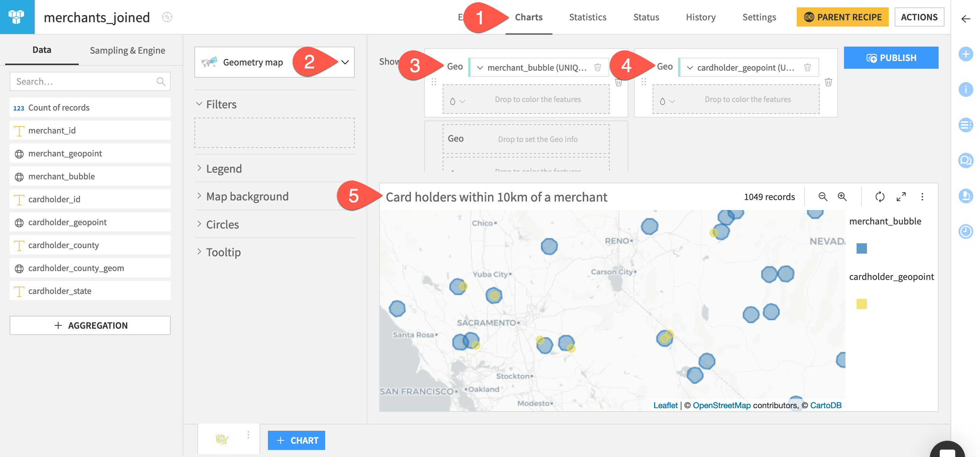
Task: Expand the chart to fullscreen
Action: pos(901,197)
